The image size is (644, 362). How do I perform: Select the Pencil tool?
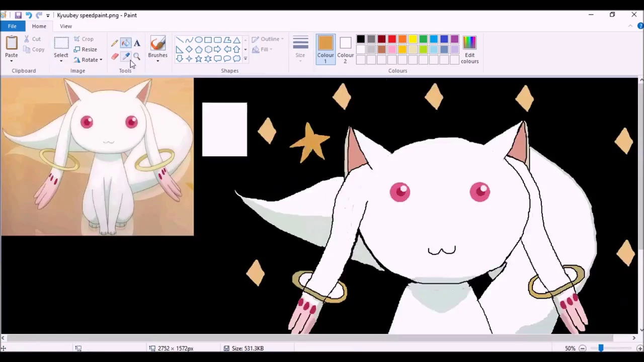115,44
